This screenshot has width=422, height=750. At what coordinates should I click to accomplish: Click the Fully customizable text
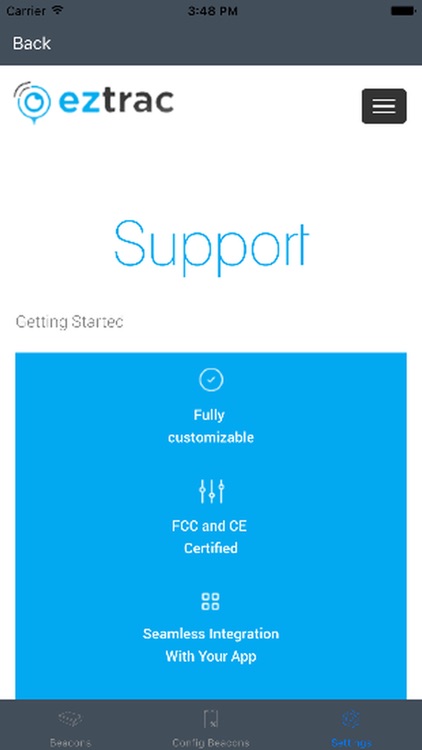(211, 426)
